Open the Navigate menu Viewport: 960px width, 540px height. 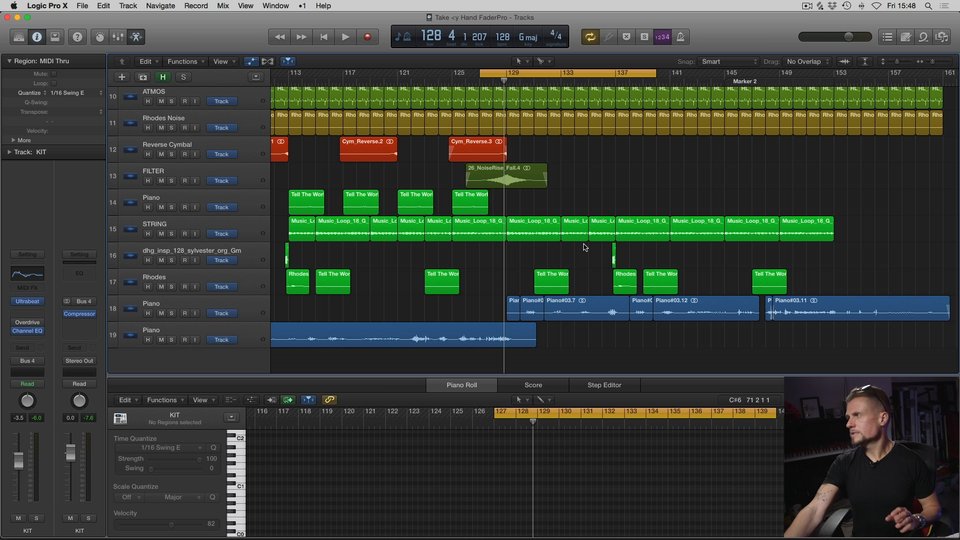(160, 6)
